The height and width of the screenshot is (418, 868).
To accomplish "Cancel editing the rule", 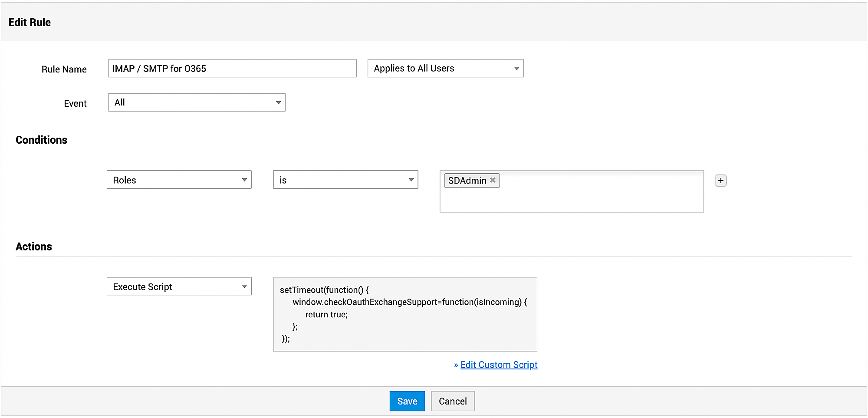I will (x=453, y=401).
